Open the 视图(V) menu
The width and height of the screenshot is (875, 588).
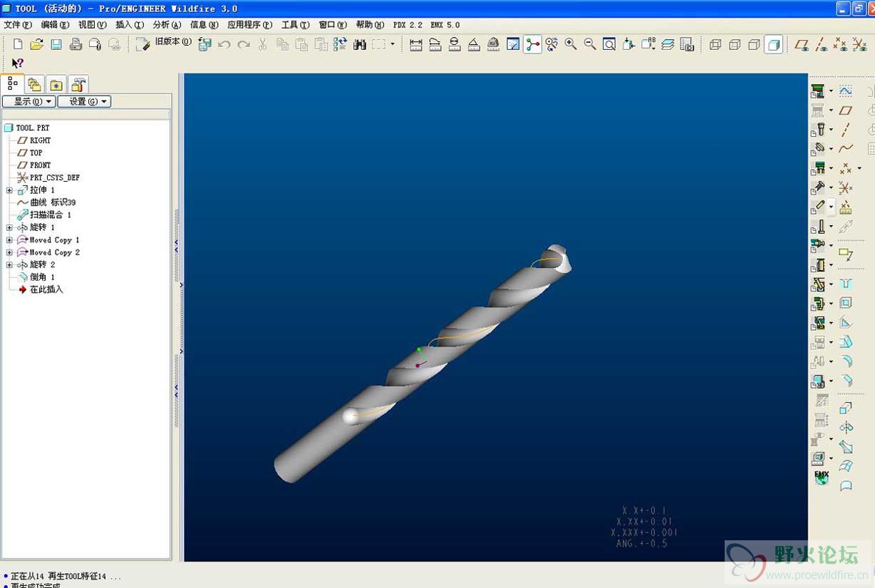92,25
